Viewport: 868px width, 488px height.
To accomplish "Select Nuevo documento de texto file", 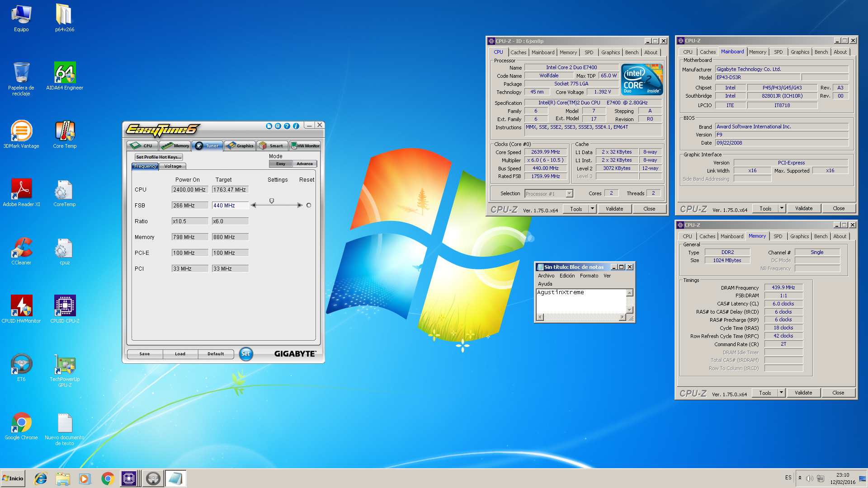I will coord(65,429).
